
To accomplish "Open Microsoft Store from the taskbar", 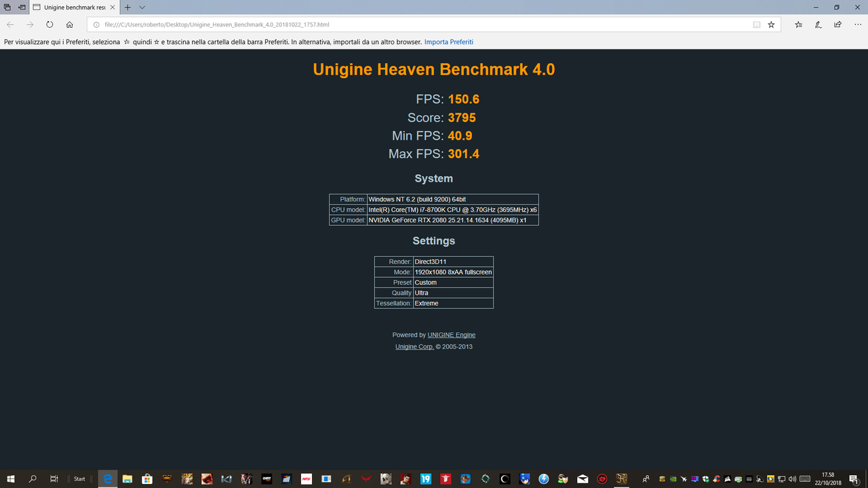I will tap(147, 479).
